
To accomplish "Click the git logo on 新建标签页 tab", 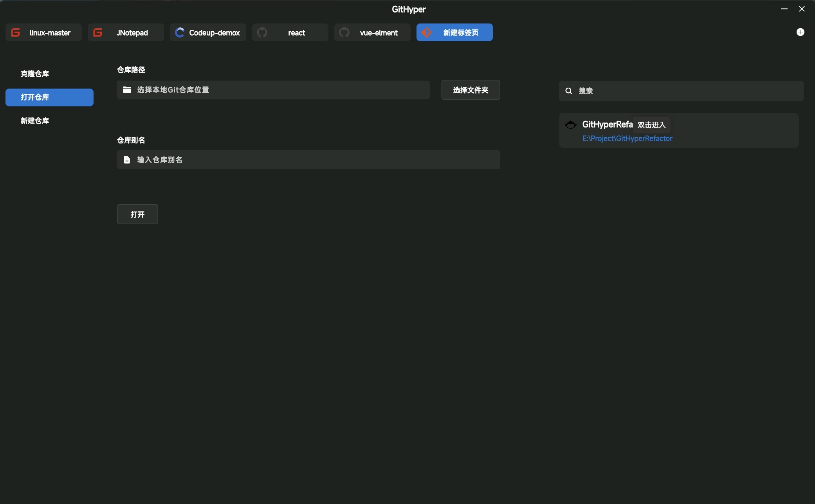I will click(x=427, y=32).
